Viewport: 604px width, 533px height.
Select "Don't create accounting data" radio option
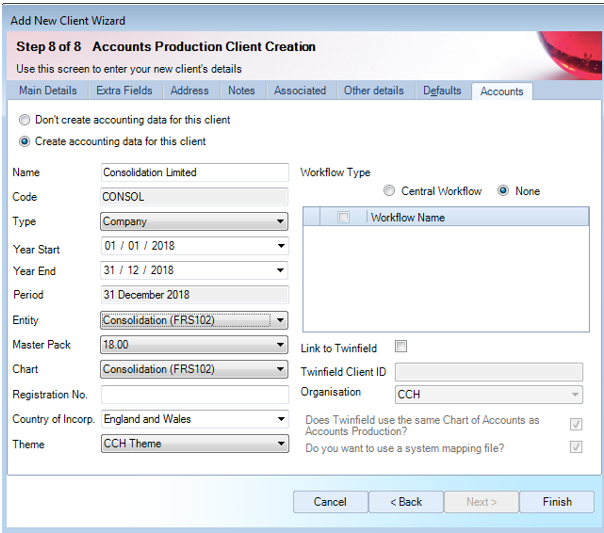point(24,120)
